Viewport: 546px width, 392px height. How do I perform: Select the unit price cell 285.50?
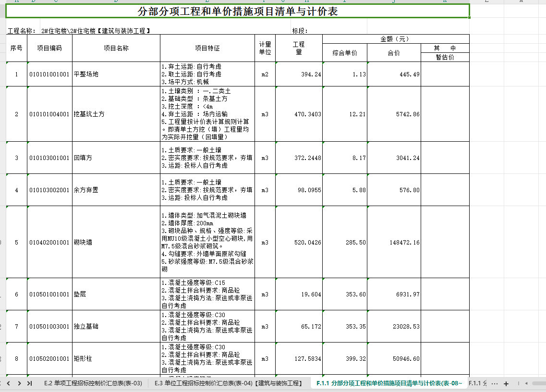[345, 242]
